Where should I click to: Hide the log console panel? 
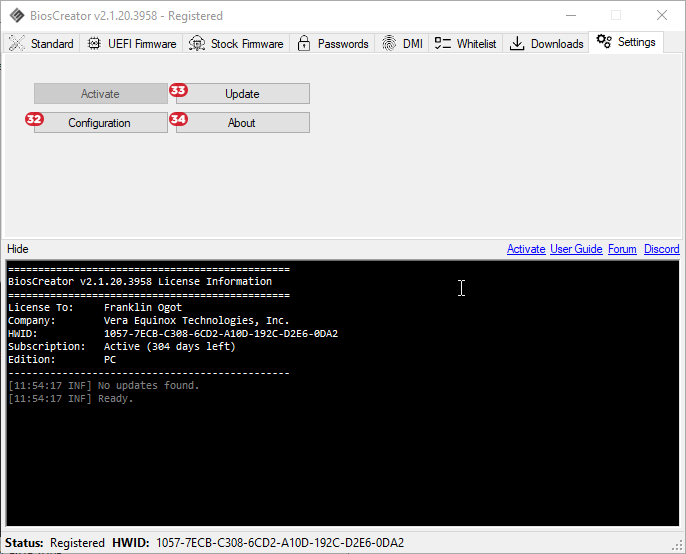[x=18, y=249]
